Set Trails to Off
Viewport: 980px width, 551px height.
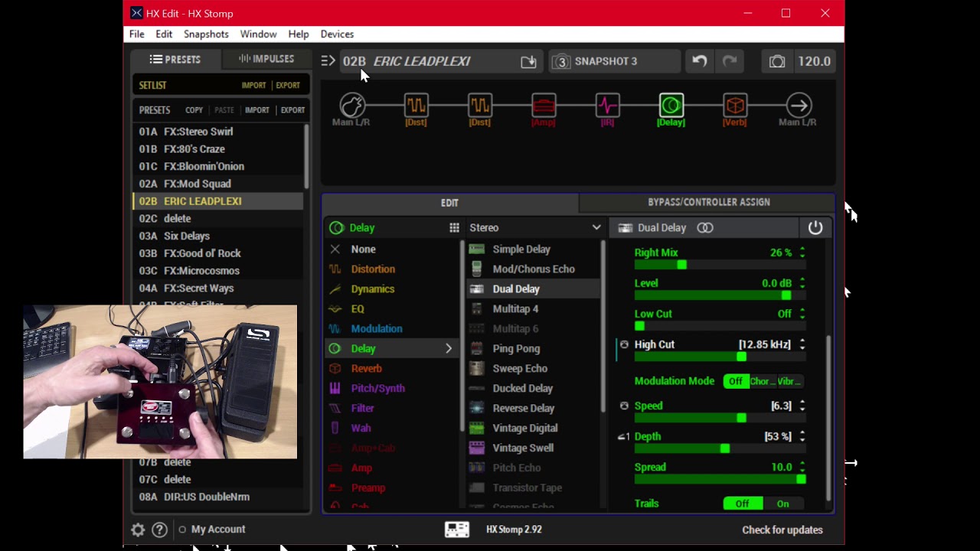743,504
